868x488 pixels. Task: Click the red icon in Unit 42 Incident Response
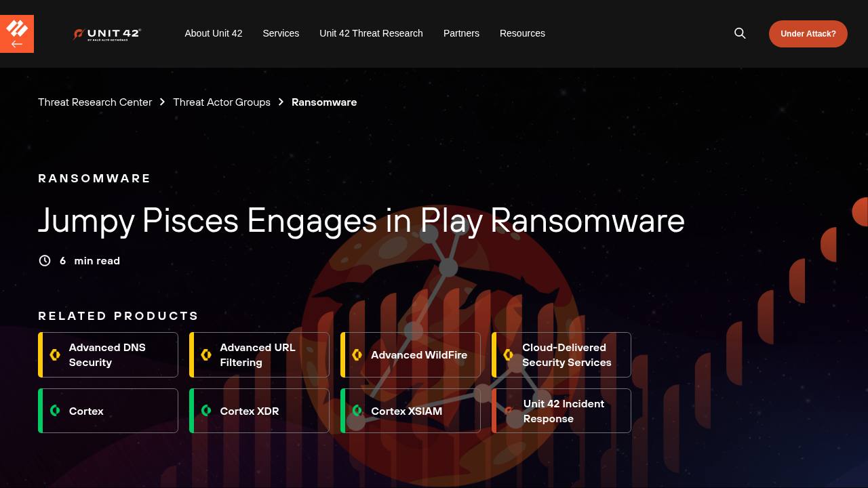click(509, 411)
